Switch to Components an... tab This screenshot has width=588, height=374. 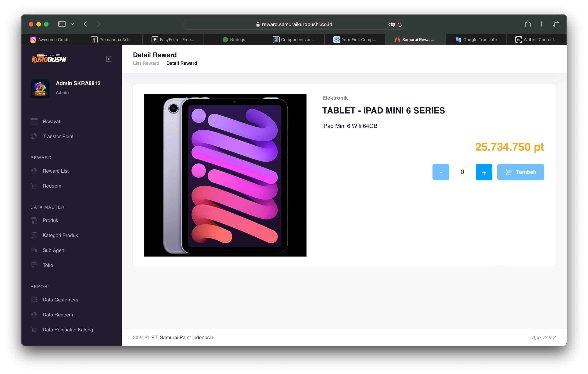click(294, 40)
